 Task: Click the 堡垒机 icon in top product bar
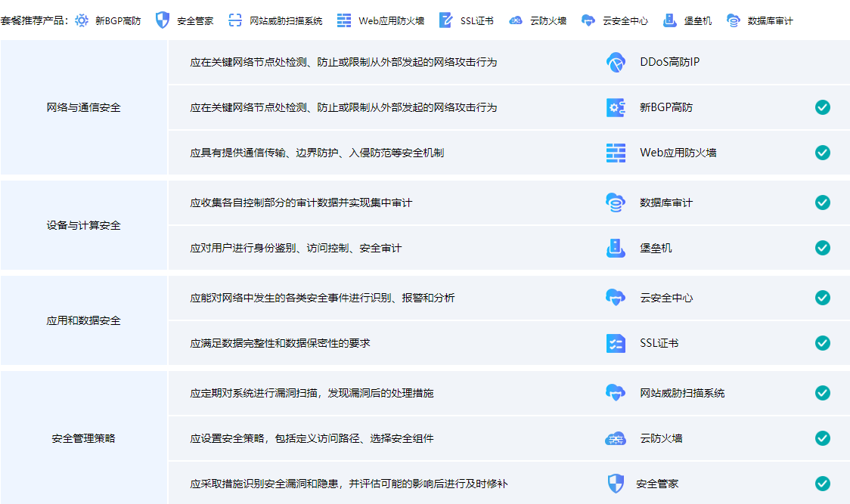(x=669, y=20)
